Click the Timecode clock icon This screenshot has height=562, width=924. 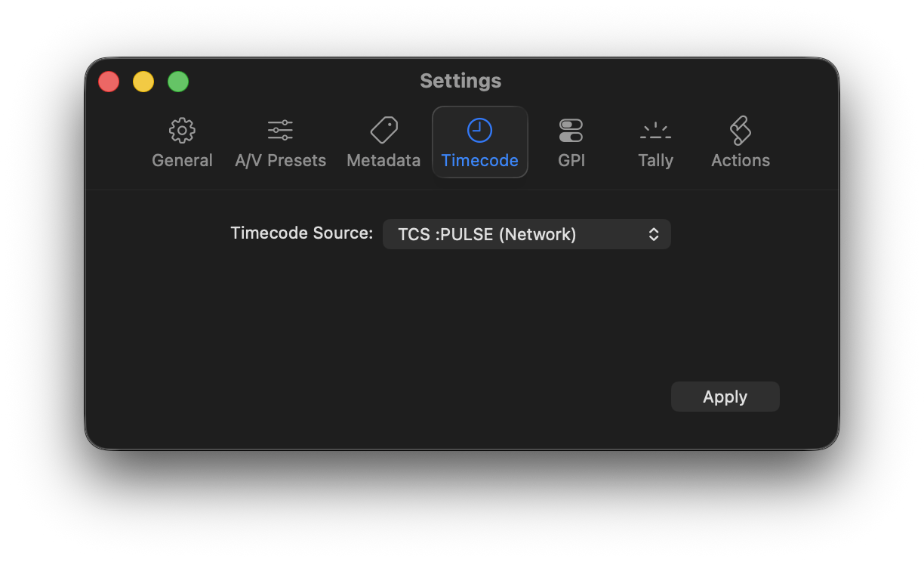(479, 131)
